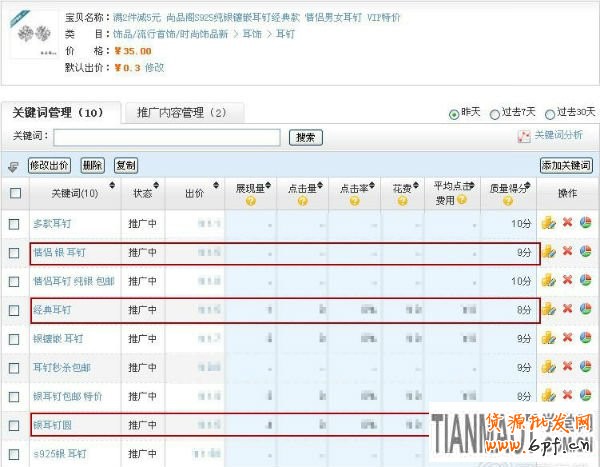Click the edit bid icon for 耳钉秒杀包邮
Screen dimensions: 600x467
pyautogui.click(x=548, y=368)
